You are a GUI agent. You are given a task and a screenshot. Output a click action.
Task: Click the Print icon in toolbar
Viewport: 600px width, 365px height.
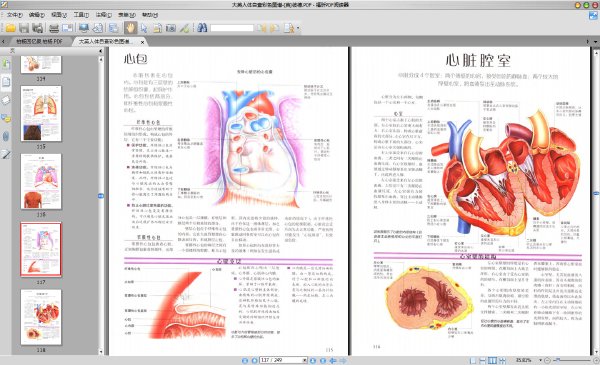(54, 28)
